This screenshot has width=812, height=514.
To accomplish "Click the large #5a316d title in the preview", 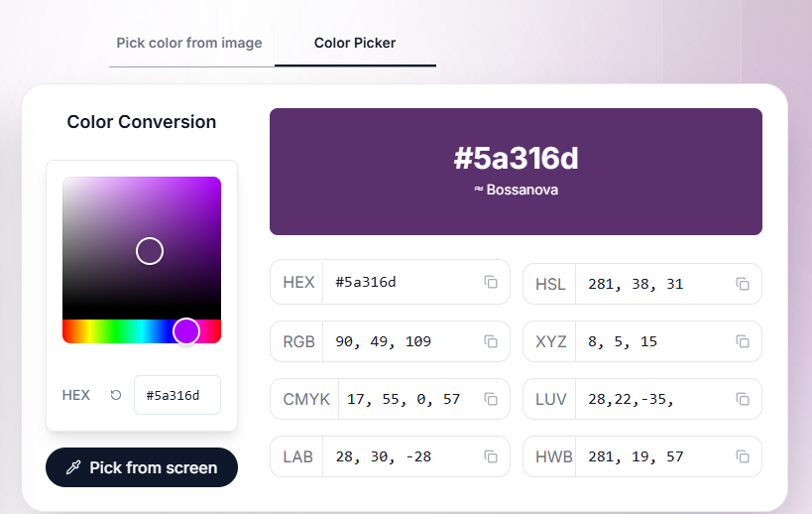I will [x=516, y=158].
